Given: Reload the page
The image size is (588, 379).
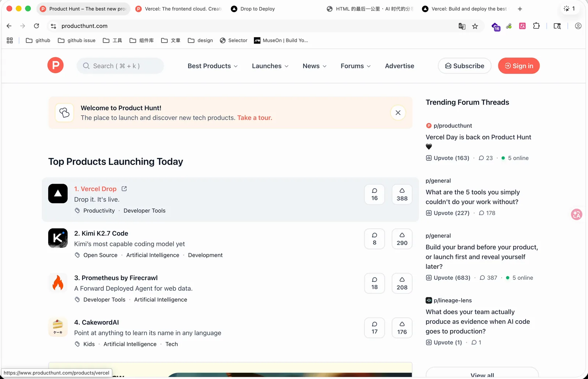Looking at the screenshot, I should (x=36, y=26).
